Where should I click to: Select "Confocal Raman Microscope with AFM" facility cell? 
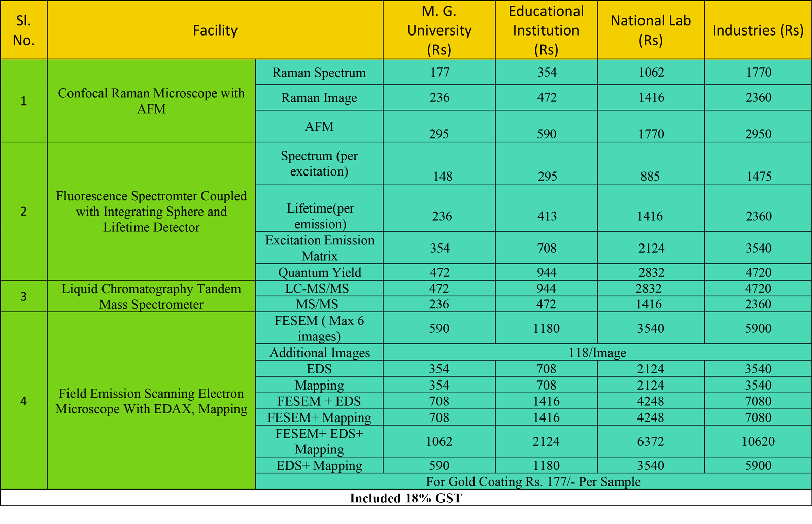(x=151, y=101)
